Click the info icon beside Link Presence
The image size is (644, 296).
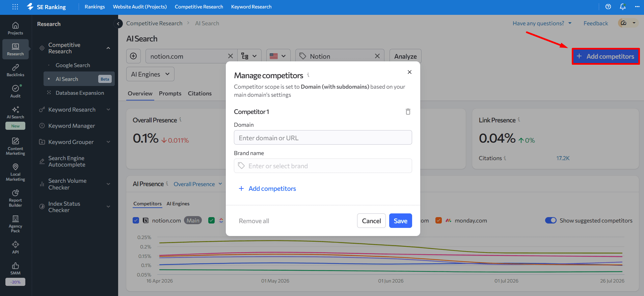click(x=519, y=119)
